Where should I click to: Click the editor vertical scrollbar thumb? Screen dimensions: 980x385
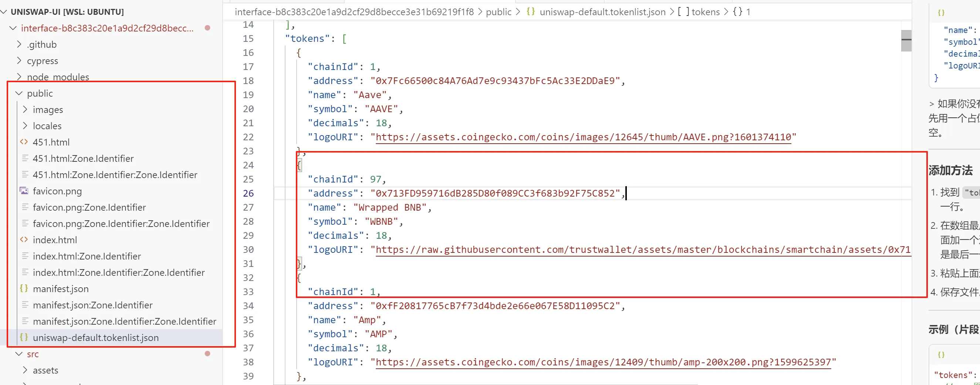[x=906, y=41]
